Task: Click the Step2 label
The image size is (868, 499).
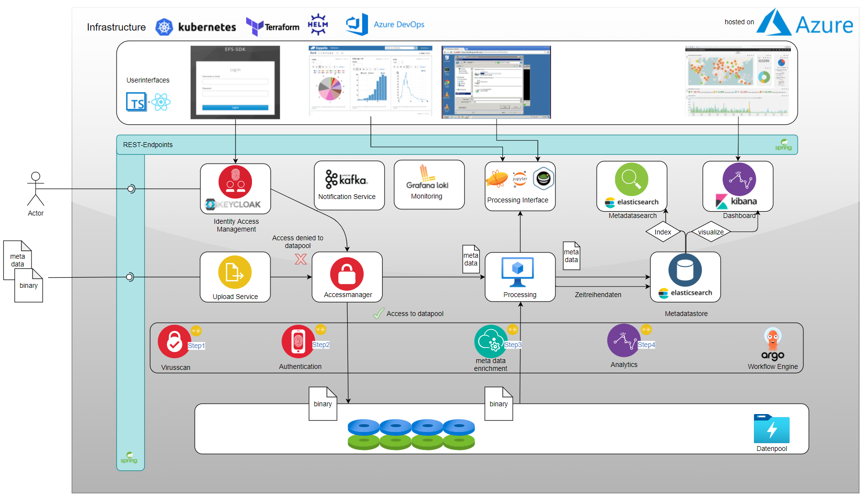Action: tap(321, 345)
